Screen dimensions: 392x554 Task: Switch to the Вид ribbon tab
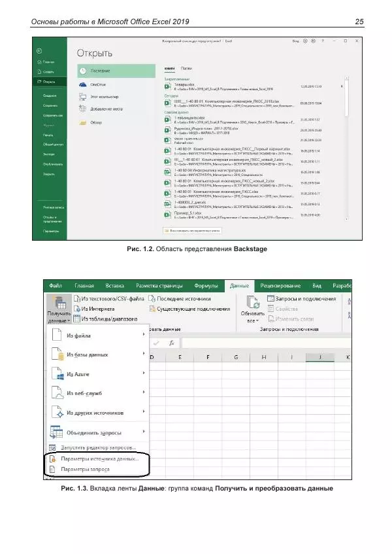[x=316, y=286]
